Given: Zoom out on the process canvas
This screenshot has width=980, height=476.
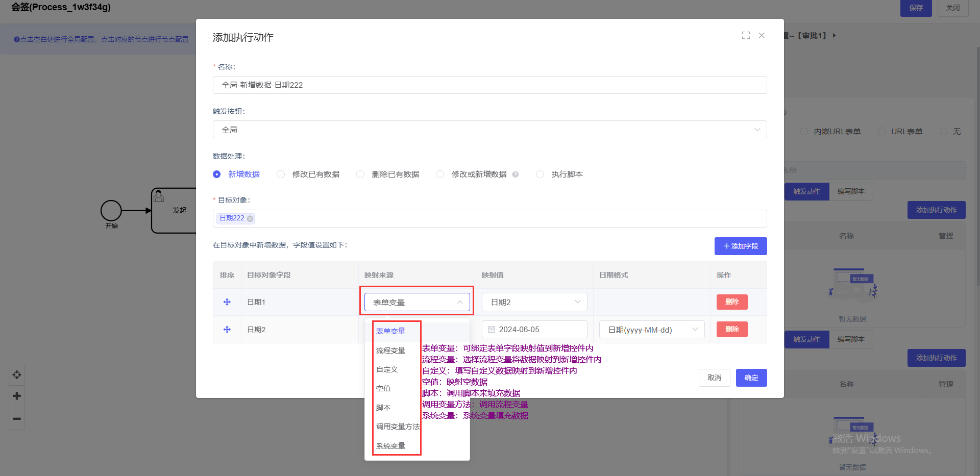Looking at the screenshot, I should click(17, 419).
